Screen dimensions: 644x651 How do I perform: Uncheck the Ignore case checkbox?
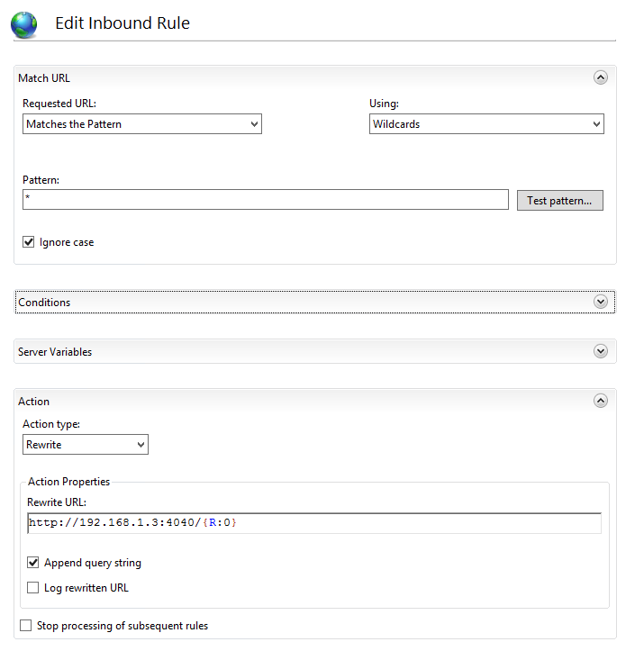coord(28,242)
